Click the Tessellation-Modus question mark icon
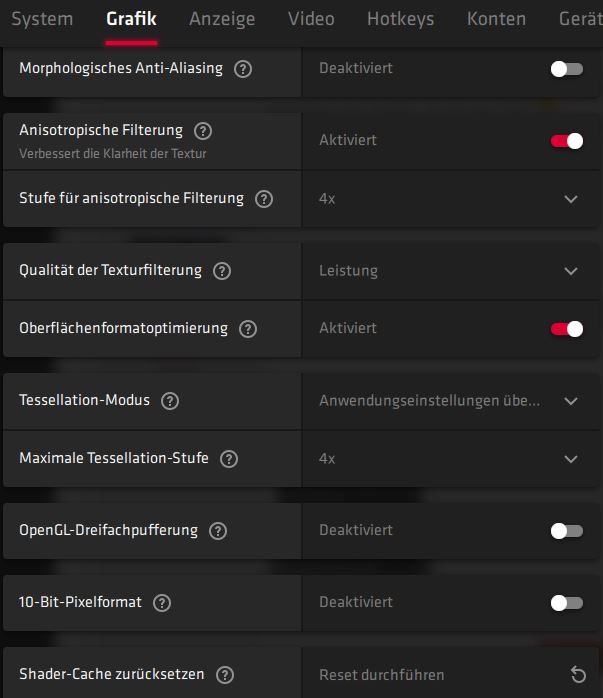 tap(170, 401)
